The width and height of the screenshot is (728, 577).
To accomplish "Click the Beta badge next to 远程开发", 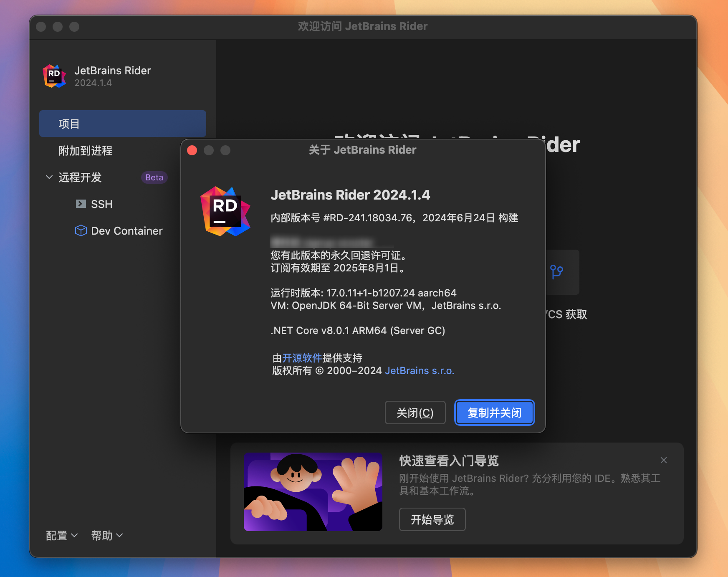I will 154,177.
